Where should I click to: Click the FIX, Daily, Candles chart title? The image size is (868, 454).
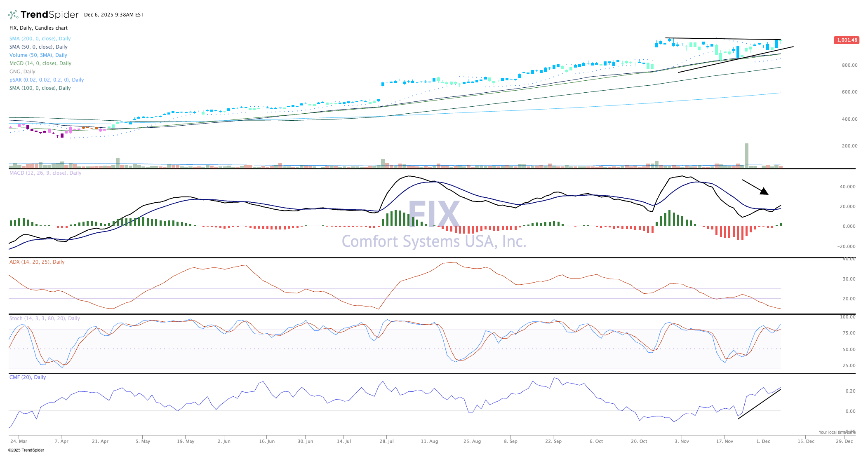pyautogui.click(x=38, y=28)
